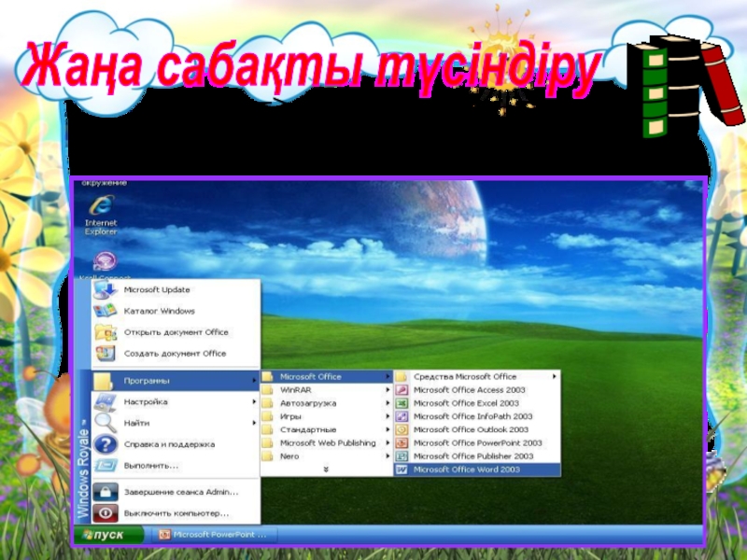Show more programs with double chevron

[326, 469]
